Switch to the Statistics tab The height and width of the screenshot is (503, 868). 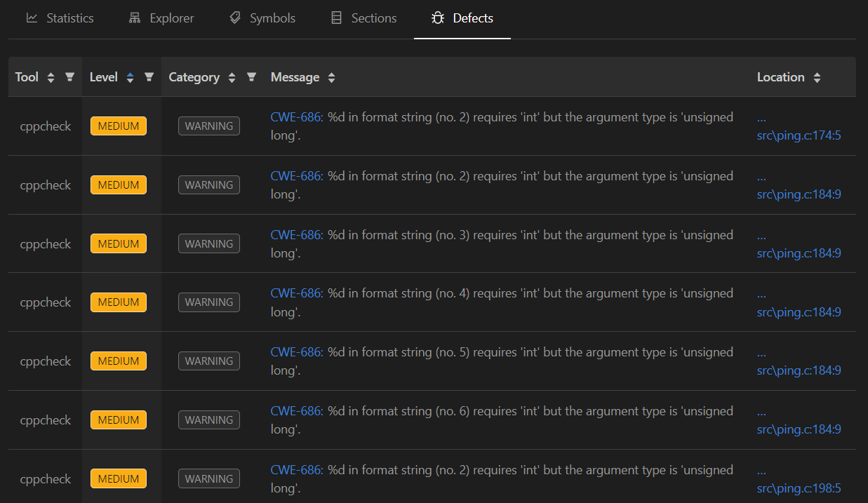coord(60,18)
